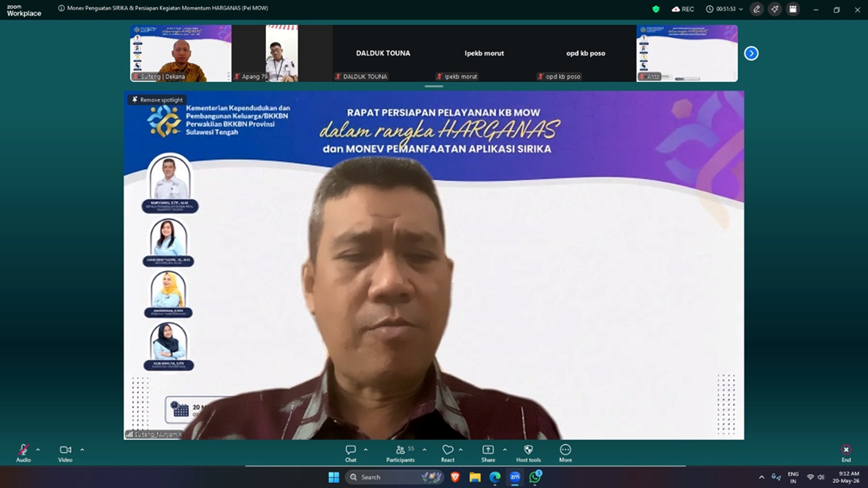This screenshot has height=488, width=868.
Task: Expand the audio settings arrow
Action: pos(38,450)
